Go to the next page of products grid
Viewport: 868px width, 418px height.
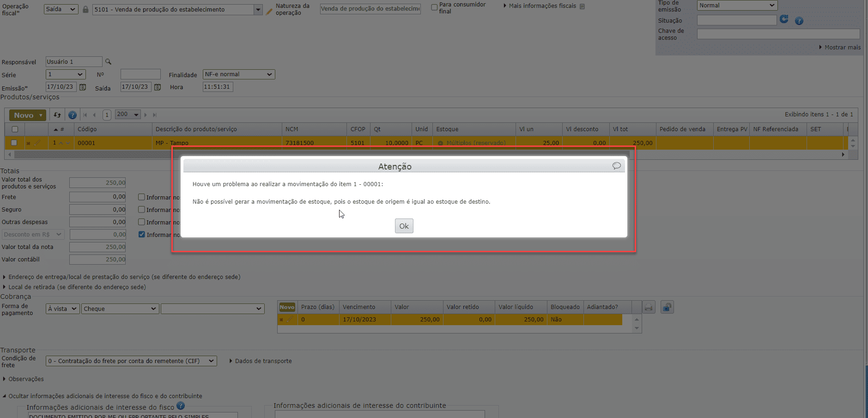tap(146, 115)
